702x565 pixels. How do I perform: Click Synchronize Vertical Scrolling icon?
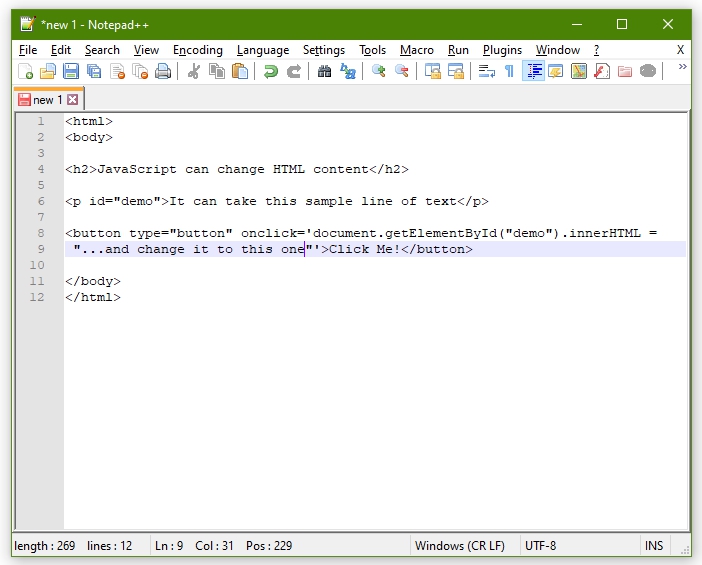pos(432,72)
